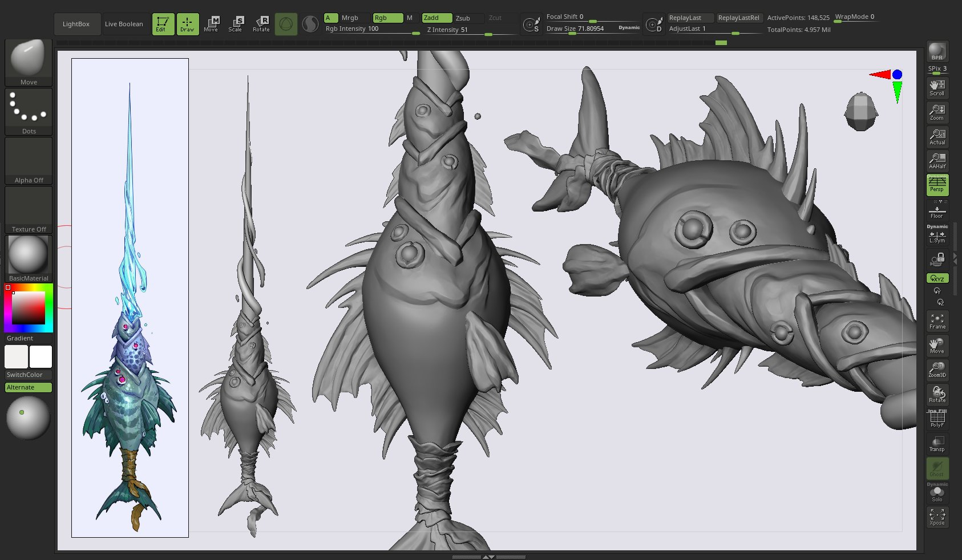Select the Rotate transform tool
The height and width of the screenshot is (560, 962).
tap(261, 24)
